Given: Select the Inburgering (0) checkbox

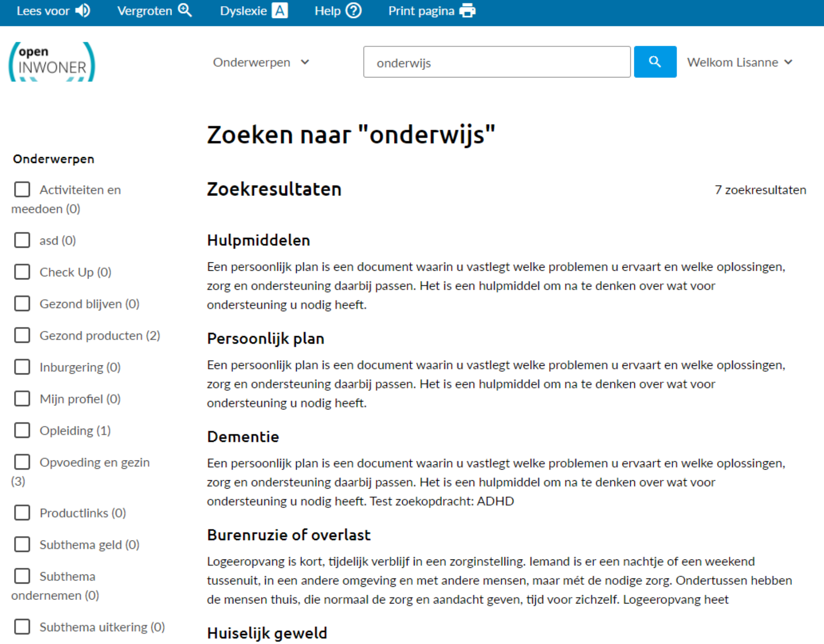Looking at the screenshot, I should coord(22,367).
